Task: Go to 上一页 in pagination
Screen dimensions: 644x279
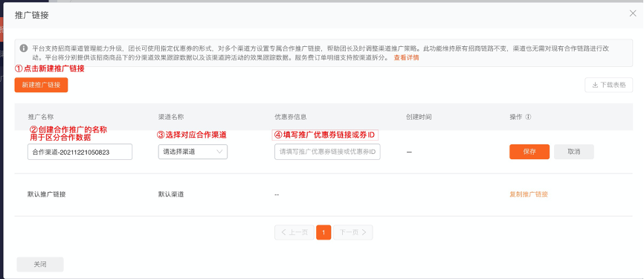Action: coord(294,232)
